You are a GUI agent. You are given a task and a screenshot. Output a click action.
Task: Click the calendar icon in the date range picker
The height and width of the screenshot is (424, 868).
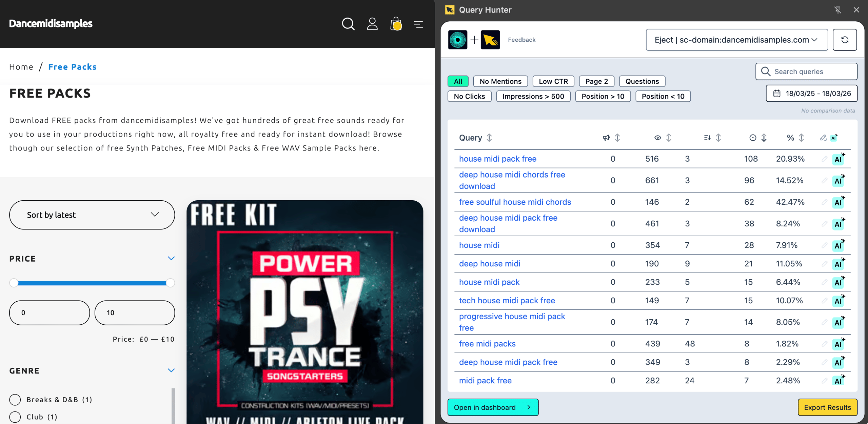coord(777,94)
